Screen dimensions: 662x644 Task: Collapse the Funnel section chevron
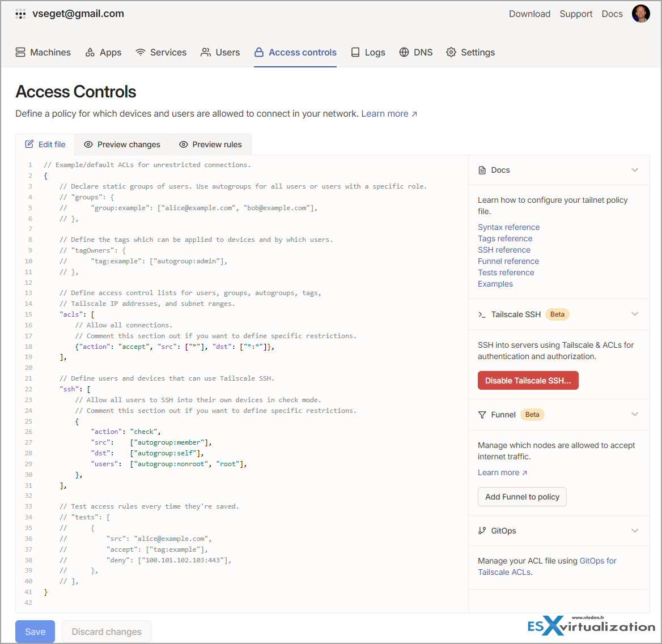coord(634,415)
